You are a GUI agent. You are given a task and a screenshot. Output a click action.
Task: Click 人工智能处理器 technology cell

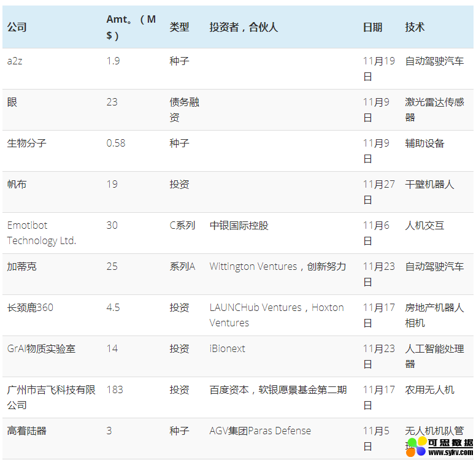click(x=434, y=356)
